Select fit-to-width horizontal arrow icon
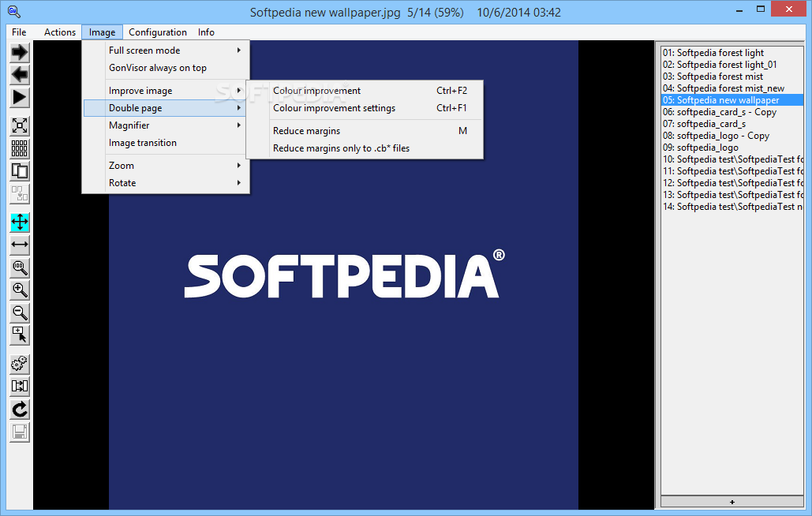Viewport: 812px width, 516px height. click(x=20, y=245)
